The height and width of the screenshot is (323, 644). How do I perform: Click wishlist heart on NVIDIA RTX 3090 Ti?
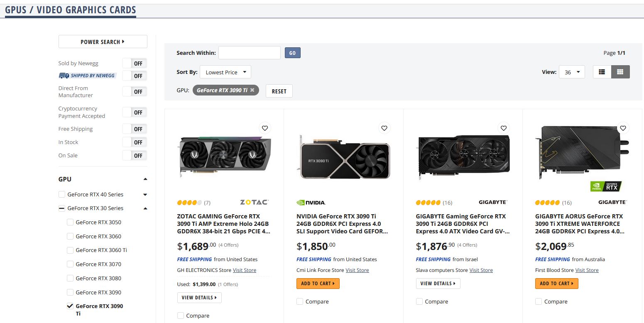pyautogui.click(x=384, y=128)
